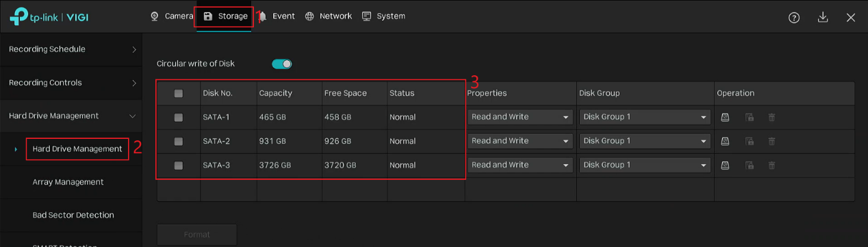The height and width of the screenshot is (247, 868).
Task: Open Properties dropdown for SATA-2
Action: tap(520, 141)
